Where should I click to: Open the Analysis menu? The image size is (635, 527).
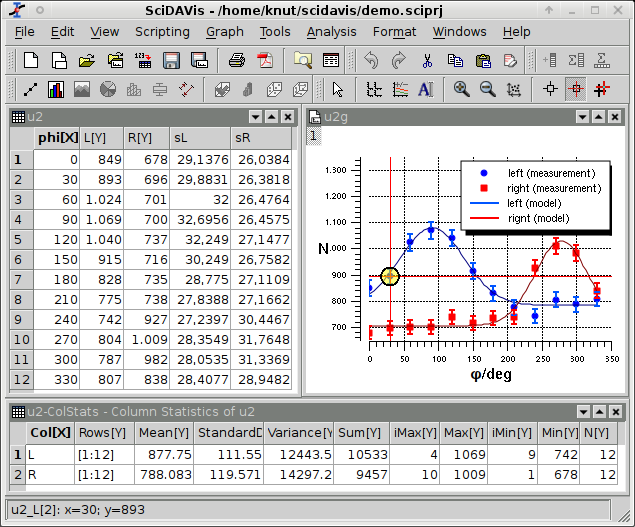[x=331, y=32]
